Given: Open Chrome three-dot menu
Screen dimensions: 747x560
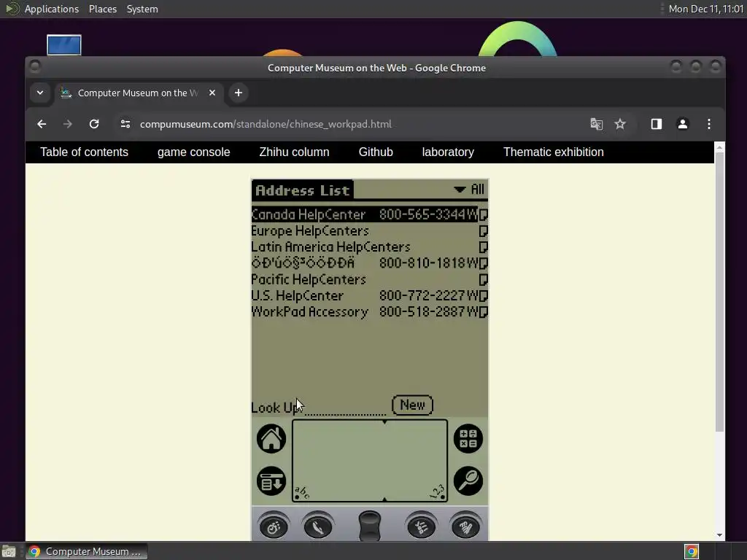Looking at the screenshot, I should (709, 124).
